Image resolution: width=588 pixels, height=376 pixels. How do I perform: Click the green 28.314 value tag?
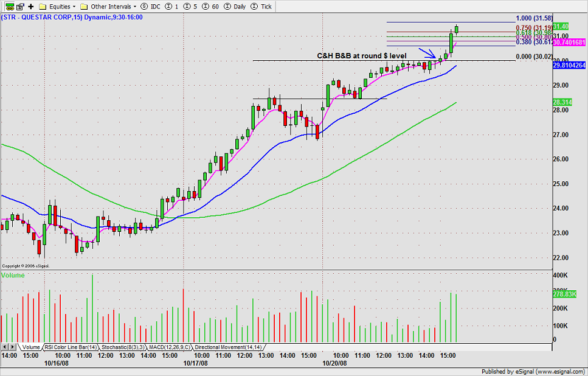(x=562, y=102)
